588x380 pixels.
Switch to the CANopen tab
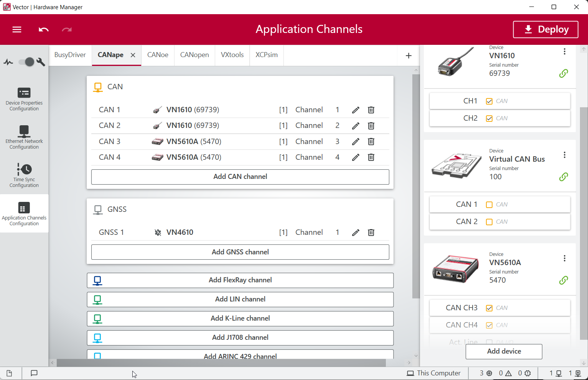(x=194, y=55)
